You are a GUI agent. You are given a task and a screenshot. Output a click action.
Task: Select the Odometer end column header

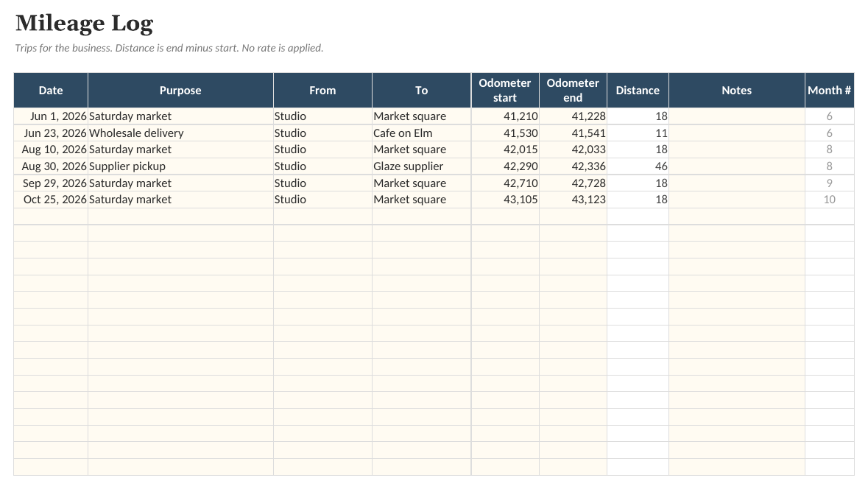click(573, 91)
